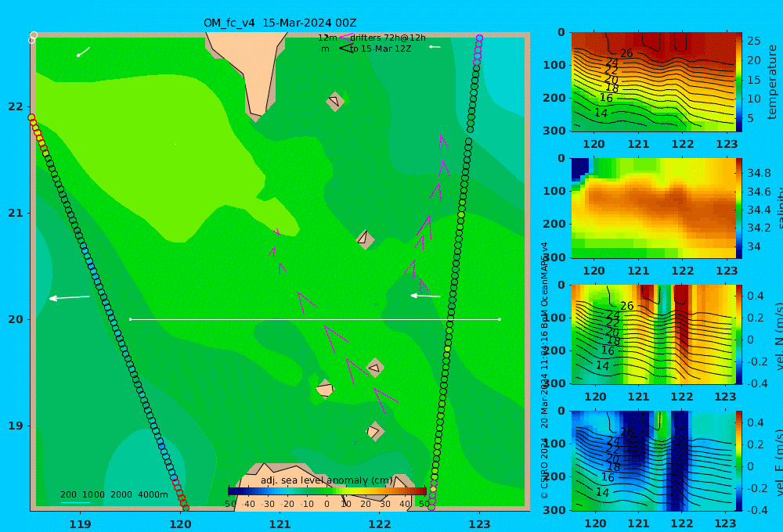Click the island near 122°E, 19.5°N

click(x=374, y=368)
